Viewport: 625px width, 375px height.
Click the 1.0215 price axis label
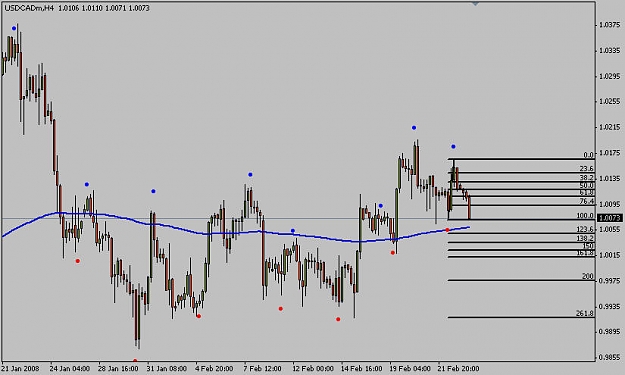pos(610,128)
